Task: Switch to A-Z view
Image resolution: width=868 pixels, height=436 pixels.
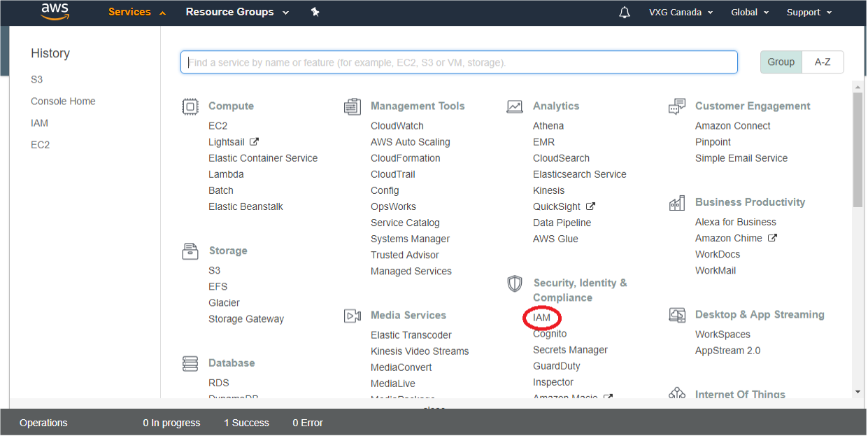Action: [x=823, y=62]
